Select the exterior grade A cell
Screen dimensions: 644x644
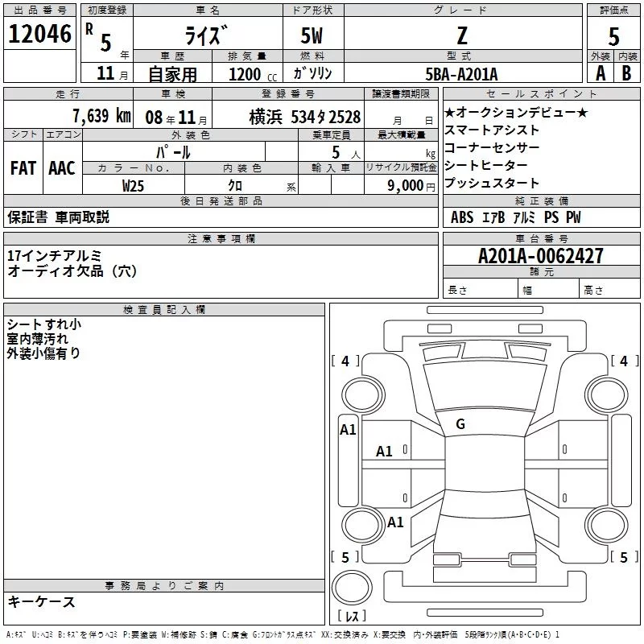[600, 72]
